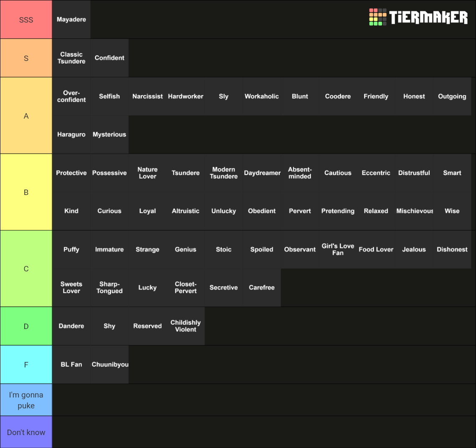Select the Outgoing tile
This screenshot has width=476, height=448.
(452, 96)
